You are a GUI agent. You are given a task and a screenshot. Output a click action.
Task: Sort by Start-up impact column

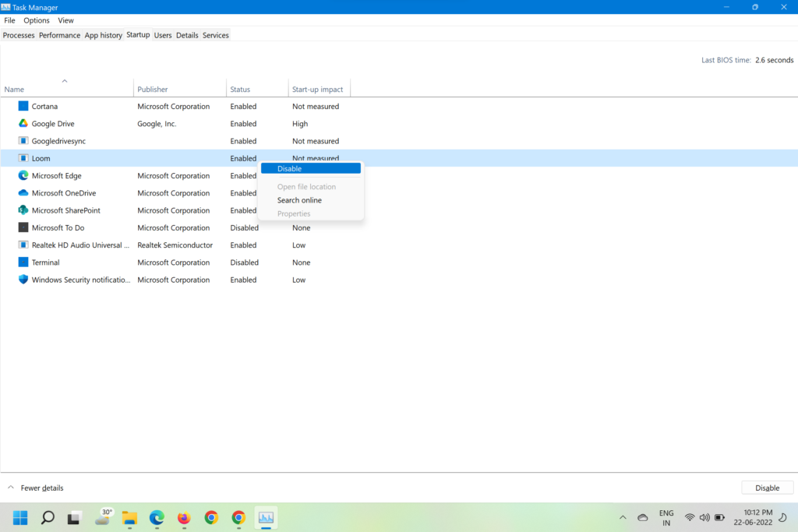point(317,90)
